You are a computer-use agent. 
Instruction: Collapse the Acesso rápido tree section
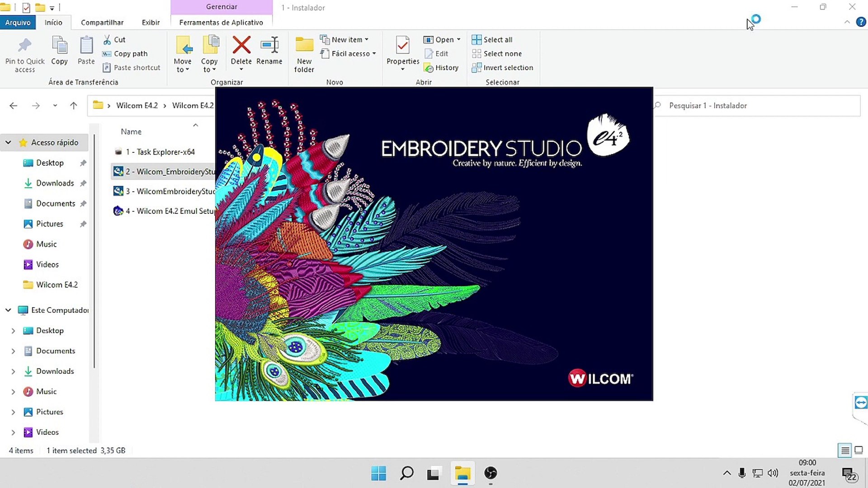[x=8, y=142]
